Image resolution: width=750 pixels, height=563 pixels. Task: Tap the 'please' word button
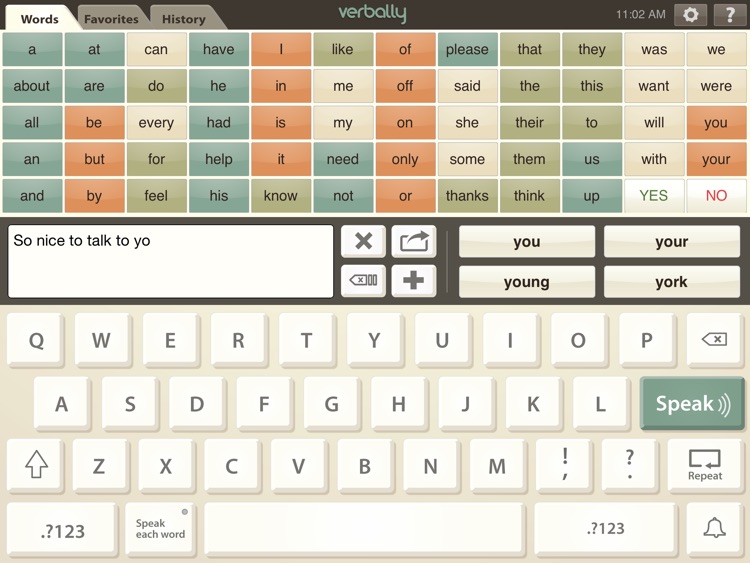(x=467, y=49)
